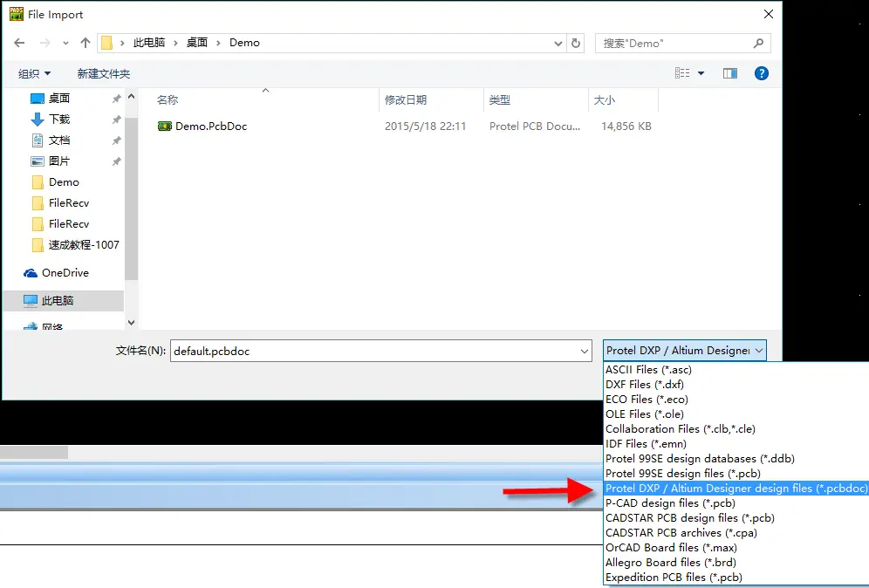Open the help question mark icon
The image size is (869, 588).
coord(762,73)
